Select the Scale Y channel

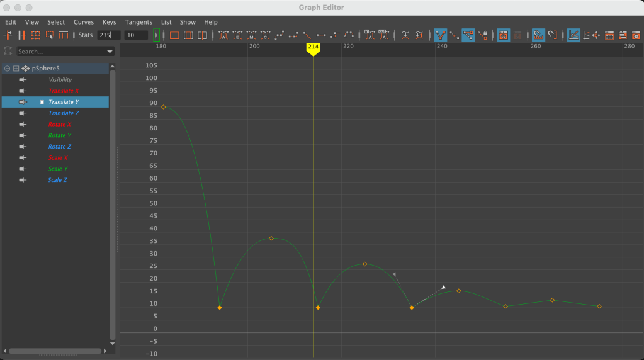(x=57, y=169)
